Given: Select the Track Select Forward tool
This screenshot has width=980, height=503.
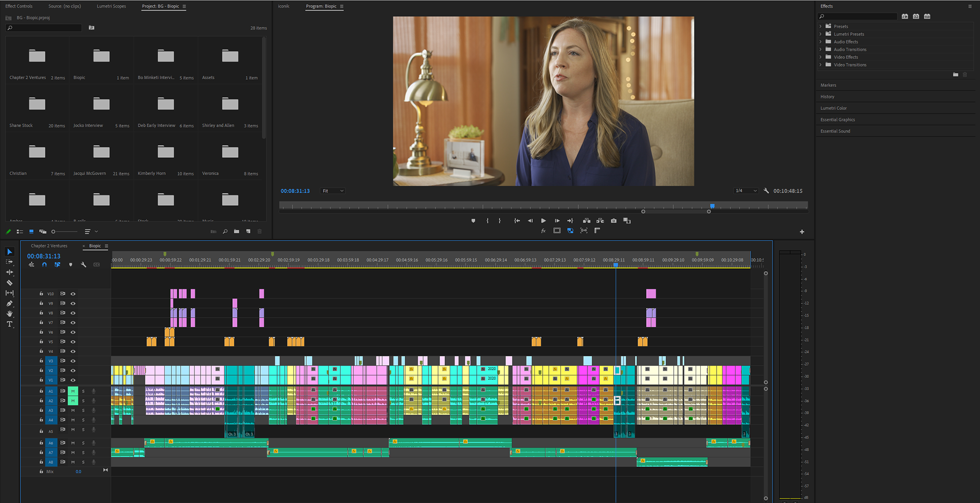Looking at the screenshot, I should [9, 262].
